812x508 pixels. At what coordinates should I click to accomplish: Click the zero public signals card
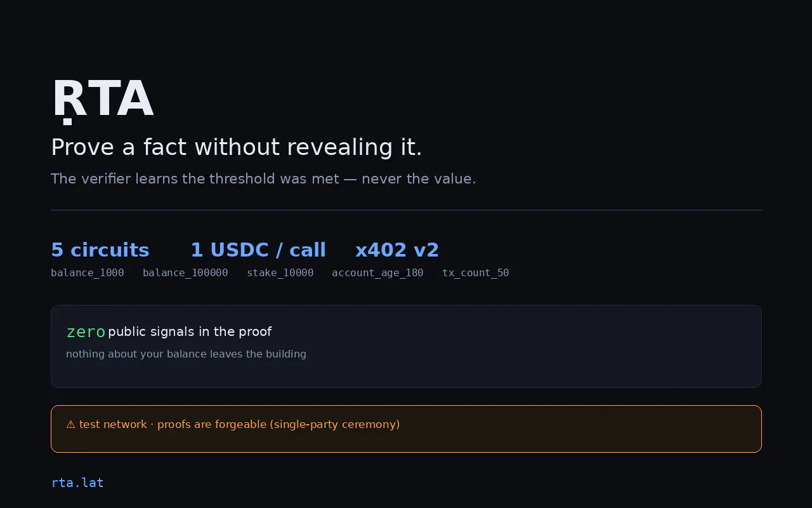(406, 347)
